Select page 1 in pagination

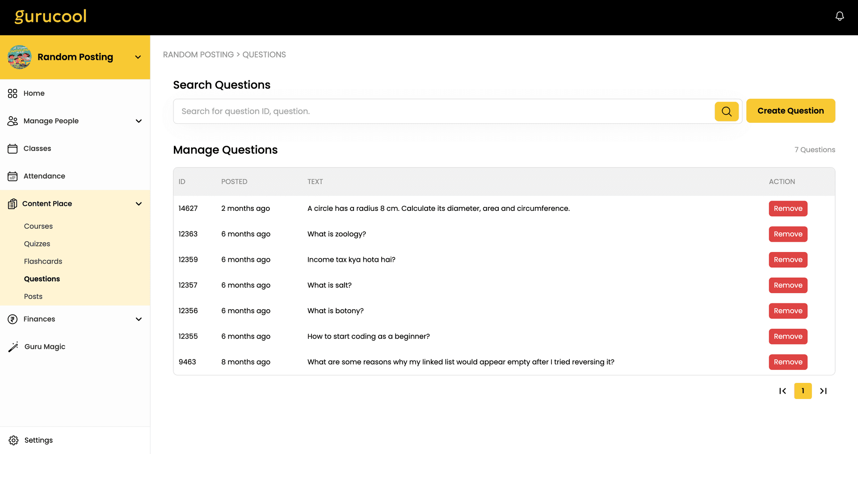point(803,391)
